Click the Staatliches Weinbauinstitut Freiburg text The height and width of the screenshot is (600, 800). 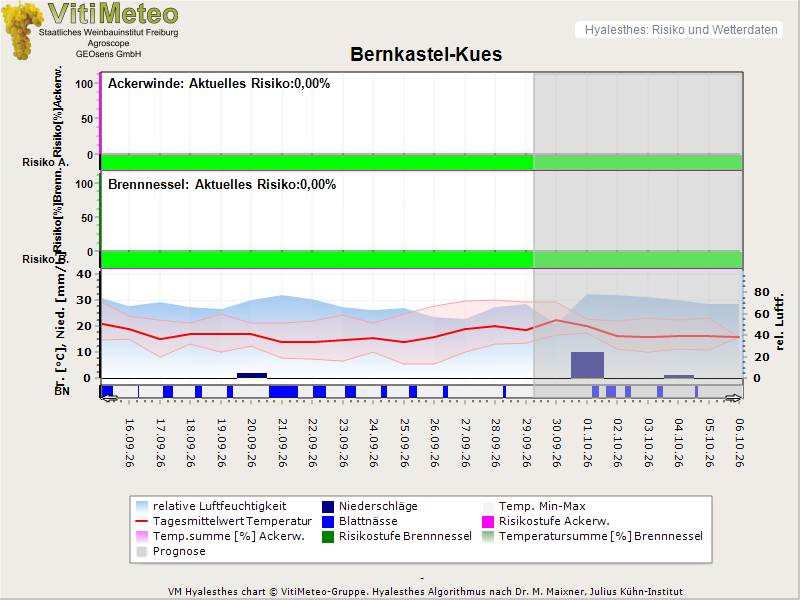(x=109, y=32)
